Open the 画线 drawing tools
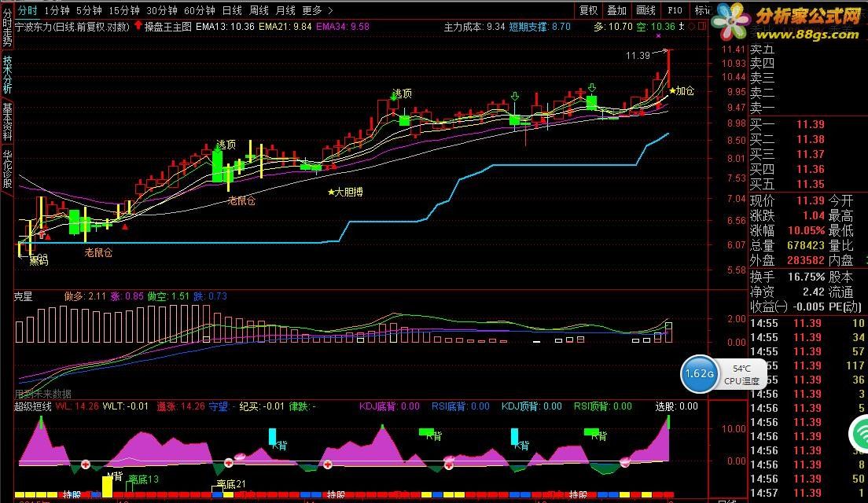Viewport: 868px width, 503px height. click(x=645, y=10)
